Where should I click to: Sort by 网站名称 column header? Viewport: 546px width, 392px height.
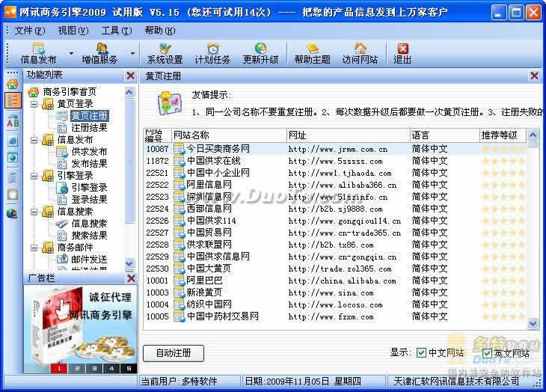229,135
